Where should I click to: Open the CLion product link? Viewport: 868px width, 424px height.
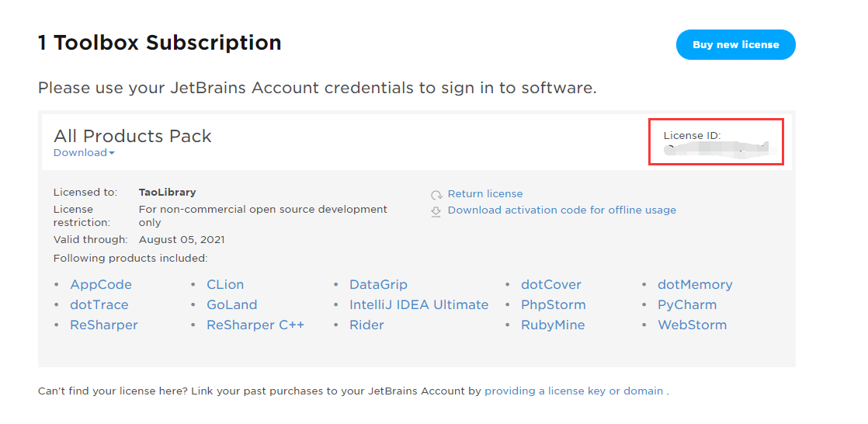point(225,284)
